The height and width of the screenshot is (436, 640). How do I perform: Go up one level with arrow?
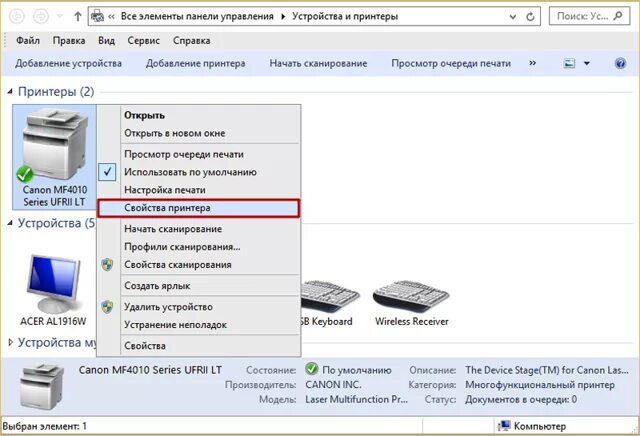click(78, 17)
